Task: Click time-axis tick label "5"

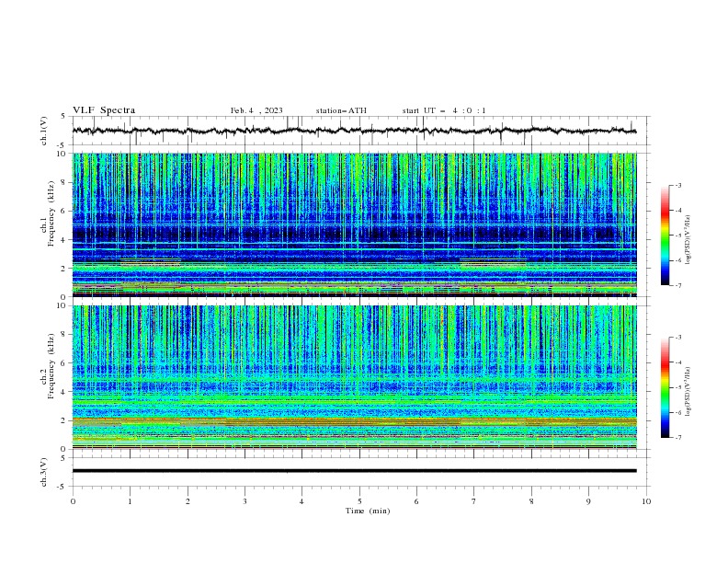Action: point(359,501)
